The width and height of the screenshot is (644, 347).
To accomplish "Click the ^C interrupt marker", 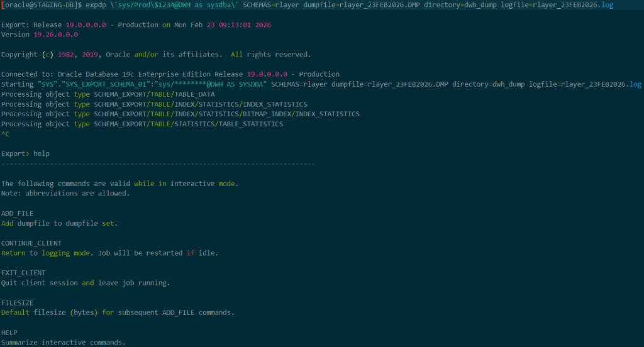I will tap(6, 134).
